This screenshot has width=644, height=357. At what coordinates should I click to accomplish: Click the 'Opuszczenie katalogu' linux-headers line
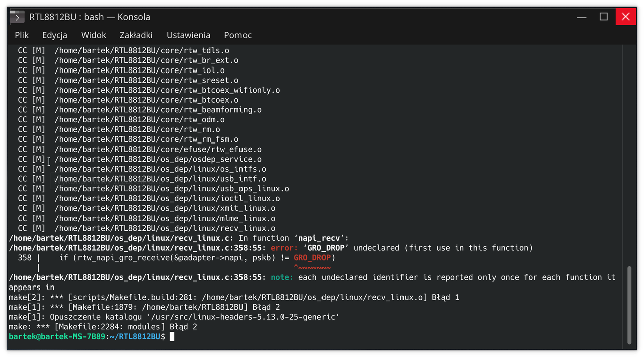point(174,317)
